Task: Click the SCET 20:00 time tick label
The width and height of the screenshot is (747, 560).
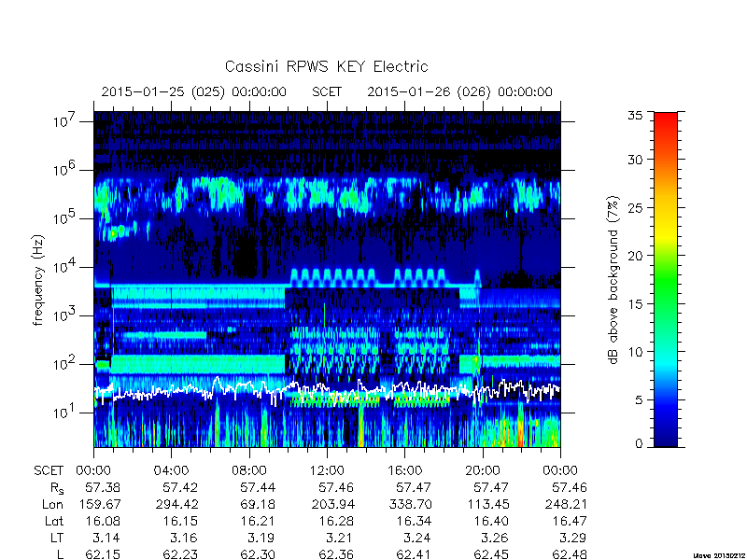Action: [x=483, y=471]
